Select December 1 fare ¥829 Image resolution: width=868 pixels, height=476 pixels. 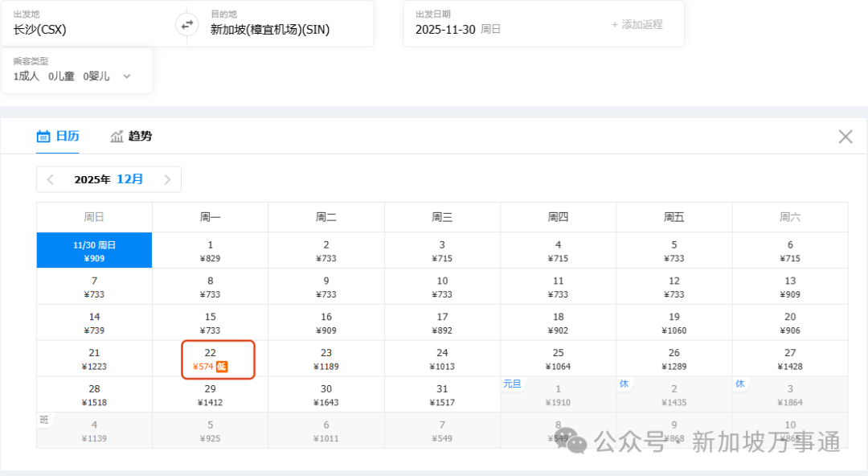pos(210,249)
